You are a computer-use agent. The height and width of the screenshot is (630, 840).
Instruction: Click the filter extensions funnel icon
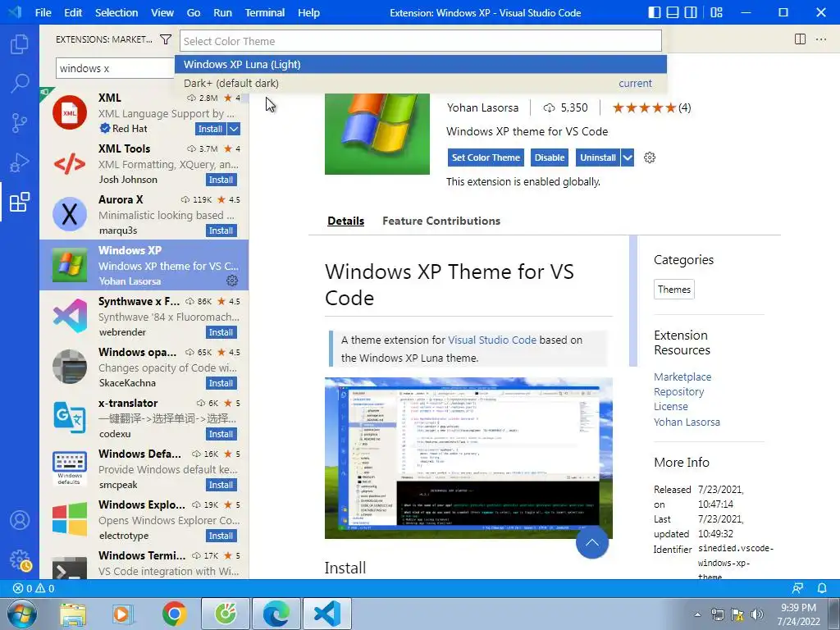click(x=166, y=39)
